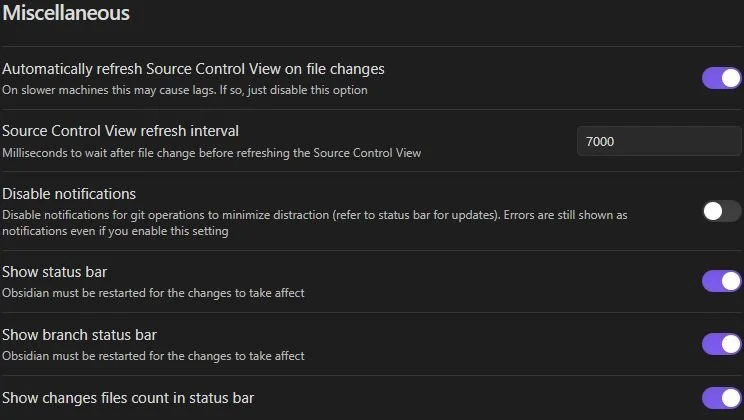Click the "Automatically refresh Source Control View" label

[x=193, y=69]
